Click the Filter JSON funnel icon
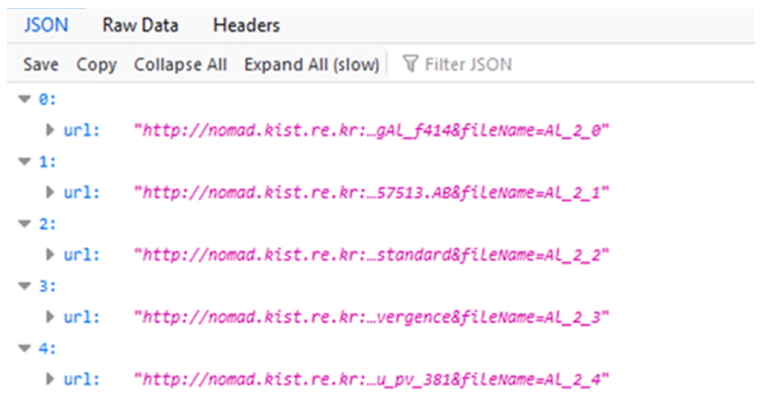The height and width of the screenshot is (401, 762). pyautogui.click(x=409, y=65)
